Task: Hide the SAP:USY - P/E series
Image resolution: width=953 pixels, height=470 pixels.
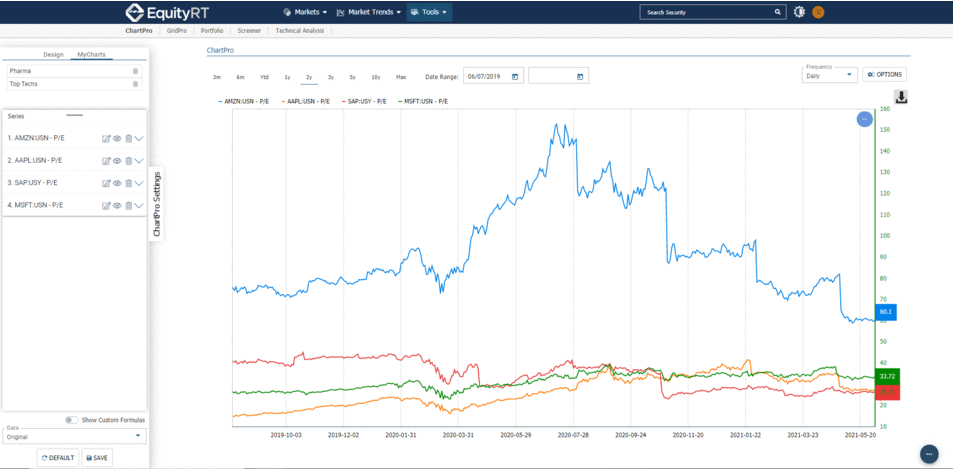Action: click(117, 183)
